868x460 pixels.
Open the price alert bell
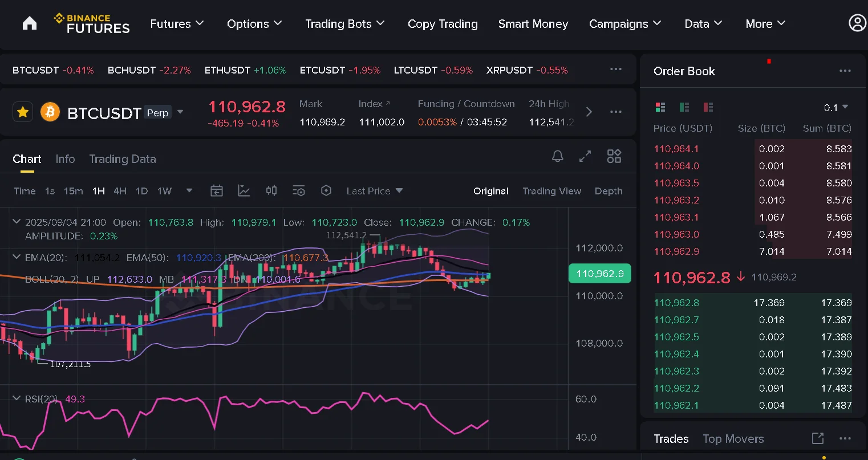(558, 156)
